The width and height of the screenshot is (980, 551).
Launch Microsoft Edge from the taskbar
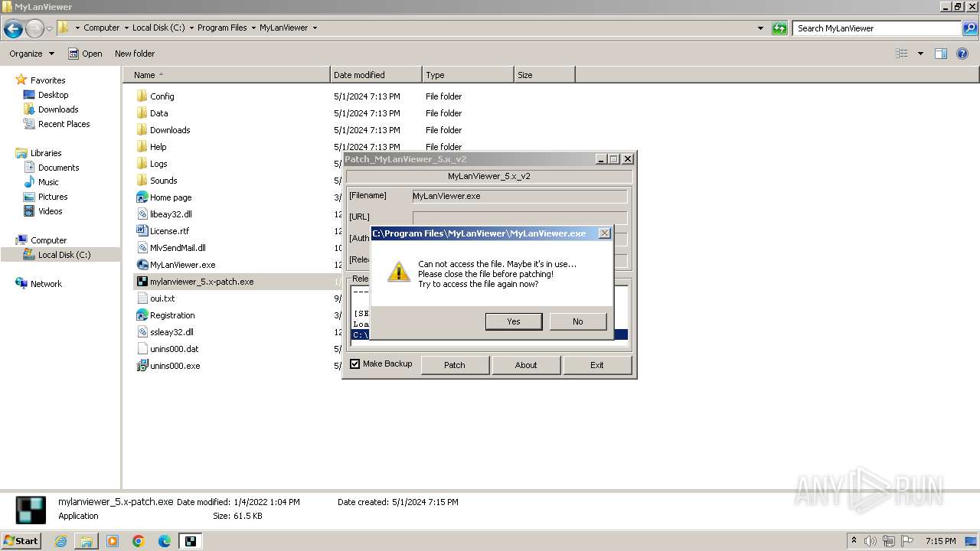pos(165,541)
